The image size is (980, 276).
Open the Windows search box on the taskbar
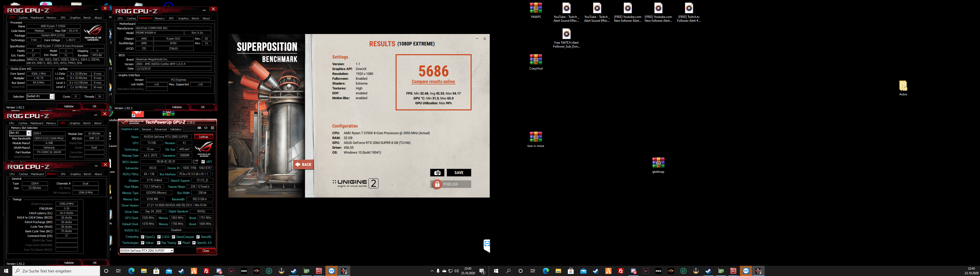(x=56, y=271)
